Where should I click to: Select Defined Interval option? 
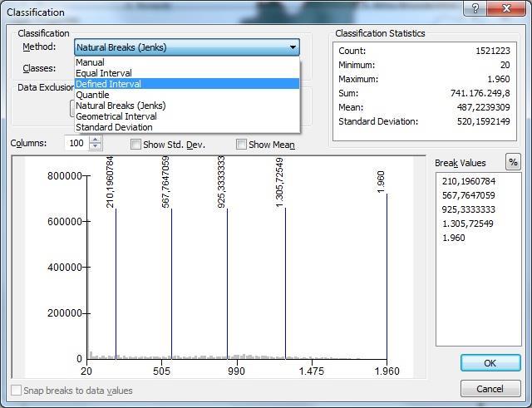187,84
